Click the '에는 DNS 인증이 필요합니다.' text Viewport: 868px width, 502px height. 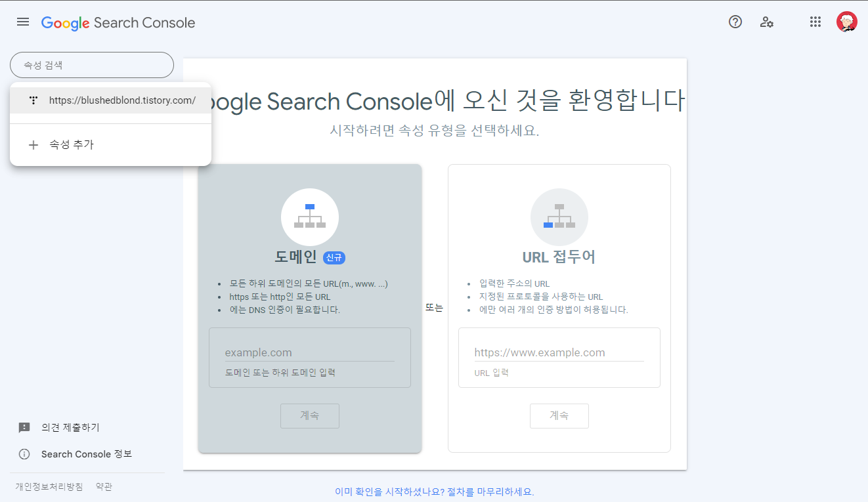[285, 310]
